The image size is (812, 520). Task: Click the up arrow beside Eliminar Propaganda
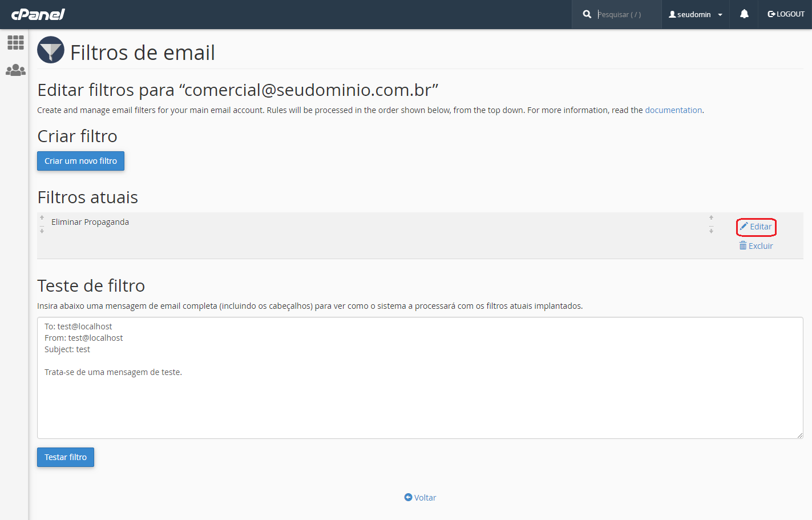click(42, 217)
